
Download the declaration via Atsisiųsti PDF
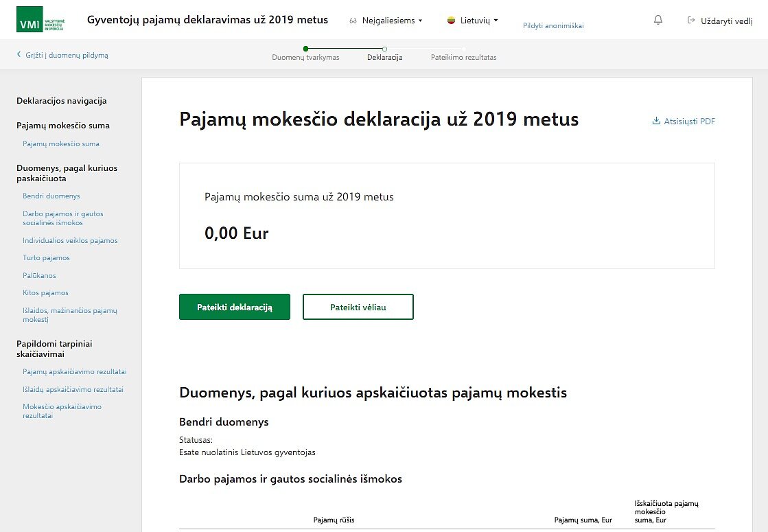click(x=689, y=121)
